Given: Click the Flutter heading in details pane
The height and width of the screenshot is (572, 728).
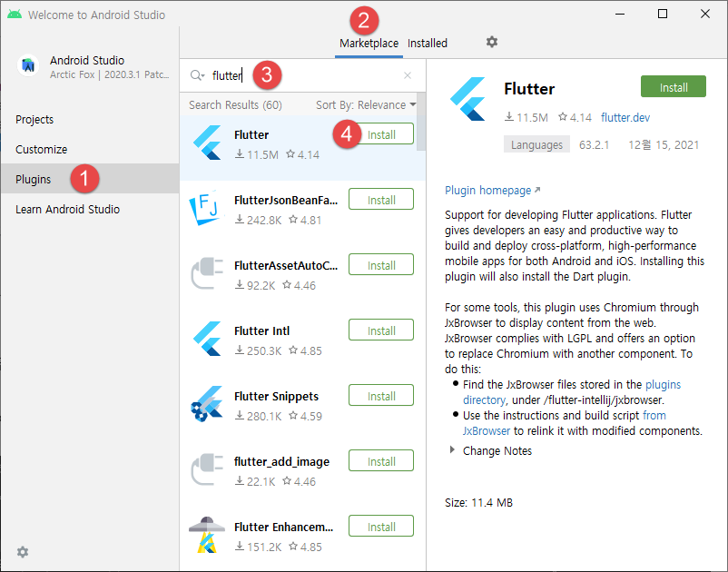Looking at the screenshot, I should 529,89.
